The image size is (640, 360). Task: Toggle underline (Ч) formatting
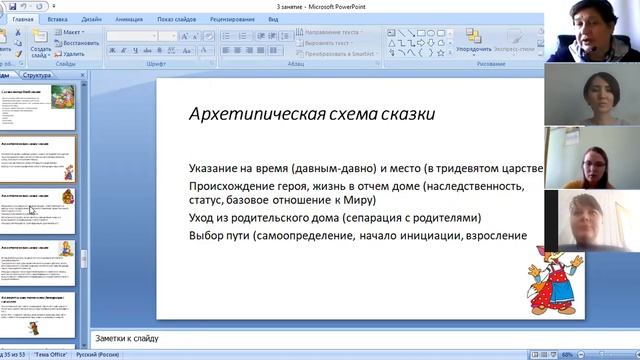136,51
